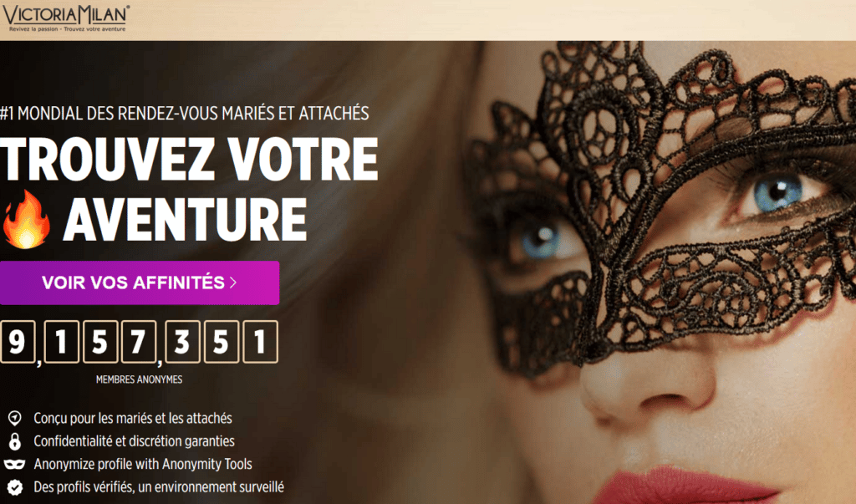Click the MEMBRES ANONYMES label

point(140,379)
